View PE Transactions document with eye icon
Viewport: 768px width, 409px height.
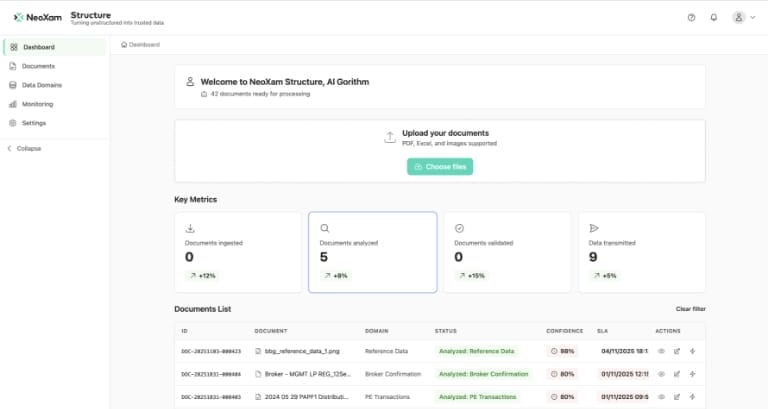pos(661,397)
